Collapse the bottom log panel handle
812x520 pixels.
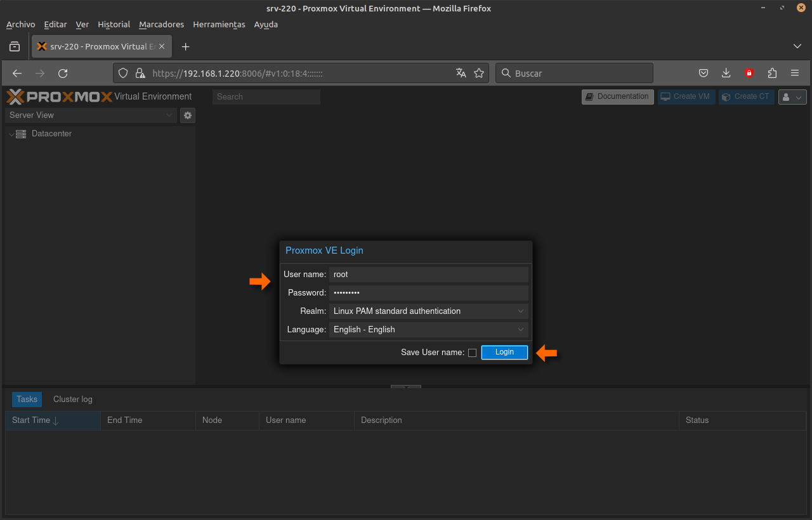coord(406,386)
